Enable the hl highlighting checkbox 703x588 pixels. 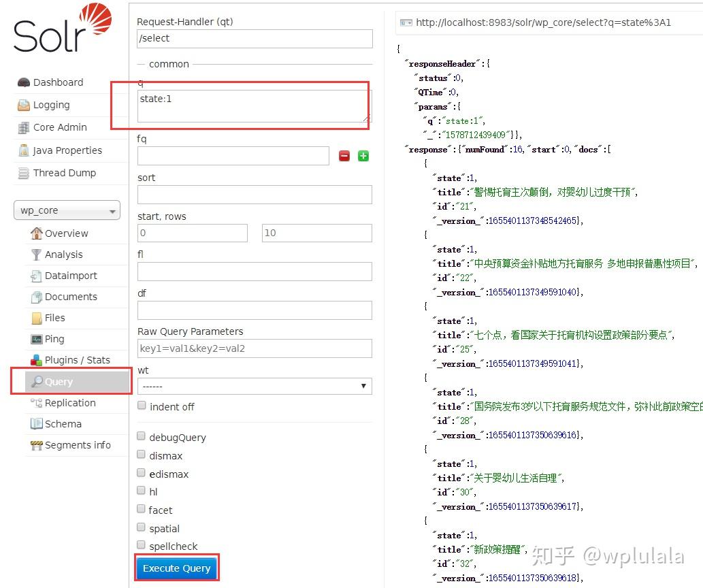pos(141,490)
